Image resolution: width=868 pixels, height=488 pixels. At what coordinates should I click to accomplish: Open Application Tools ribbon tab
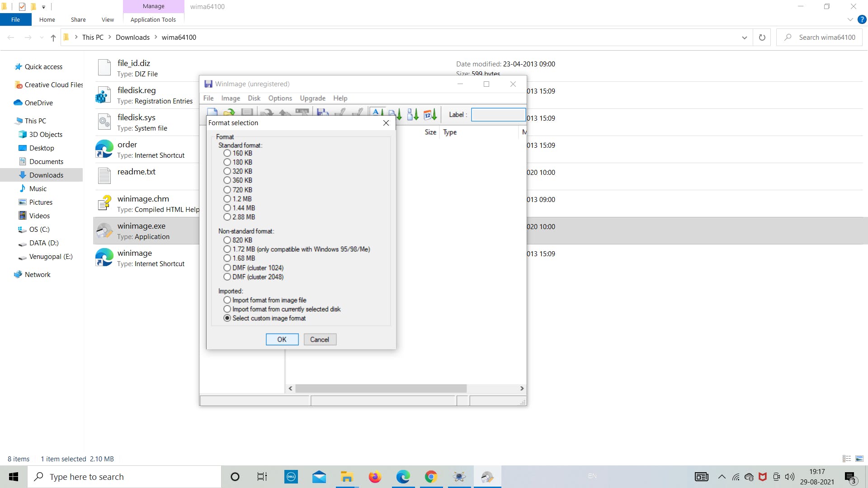point(153,19)
